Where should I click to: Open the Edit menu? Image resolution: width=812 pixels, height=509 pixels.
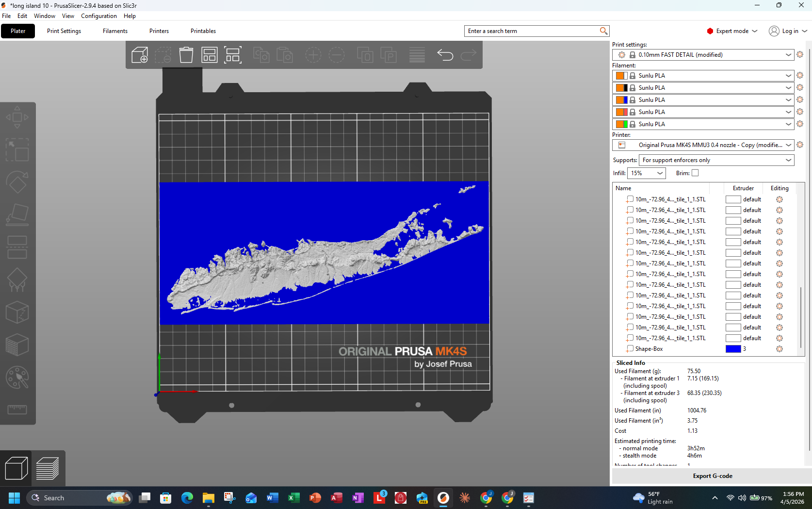(22, 16)
